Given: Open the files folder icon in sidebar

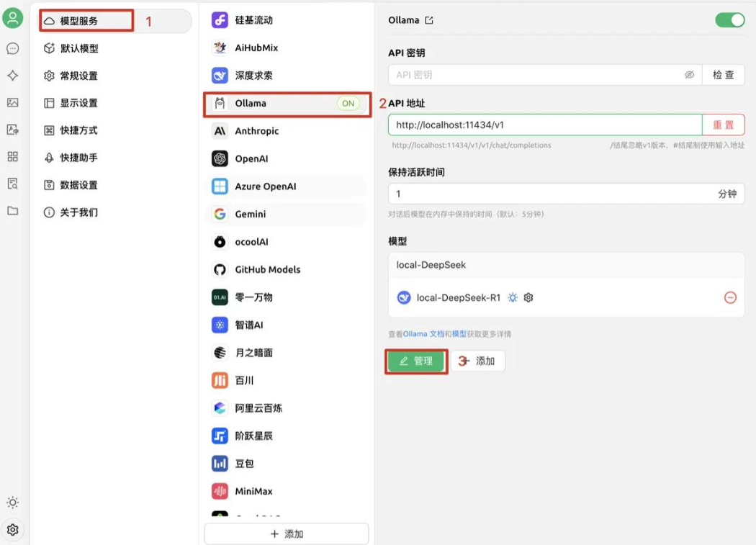Looking at the screenshot, I should 12,211.
